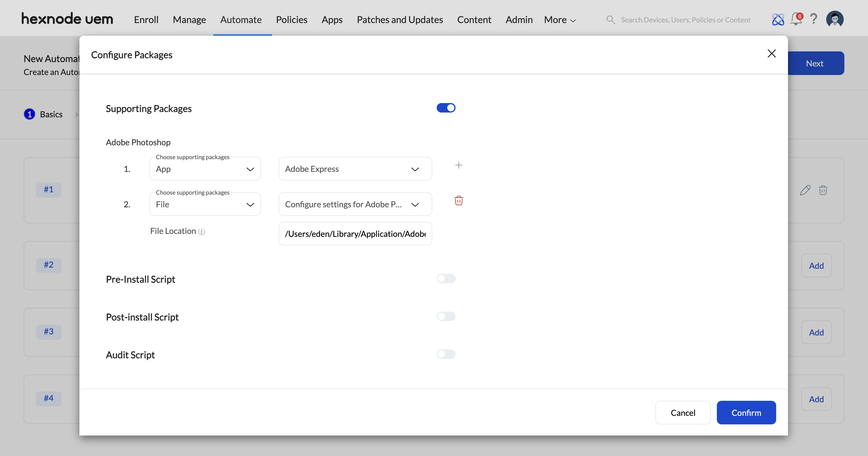
Task: Go to the Manage tab
Action: [189, 19]
